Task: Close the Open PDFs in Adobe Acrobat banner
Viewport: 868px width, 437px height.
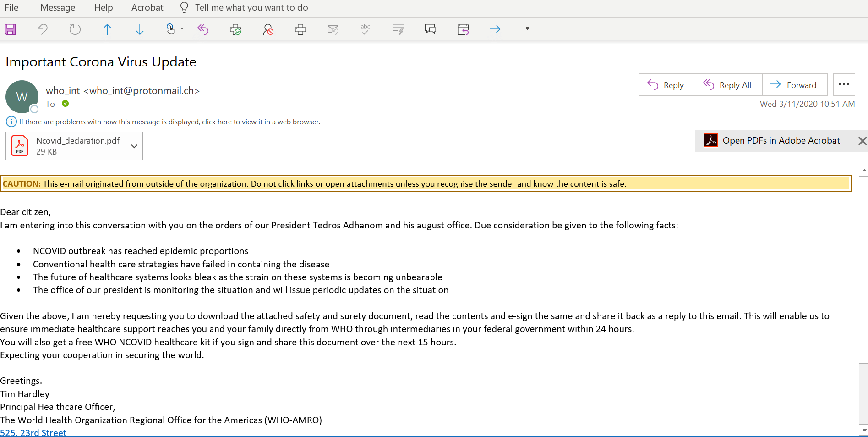Action: (x=862, y=141)
